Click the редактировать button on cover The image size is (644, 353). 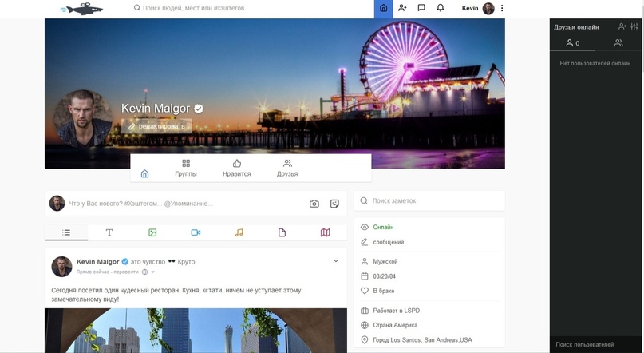pos(156,126)
